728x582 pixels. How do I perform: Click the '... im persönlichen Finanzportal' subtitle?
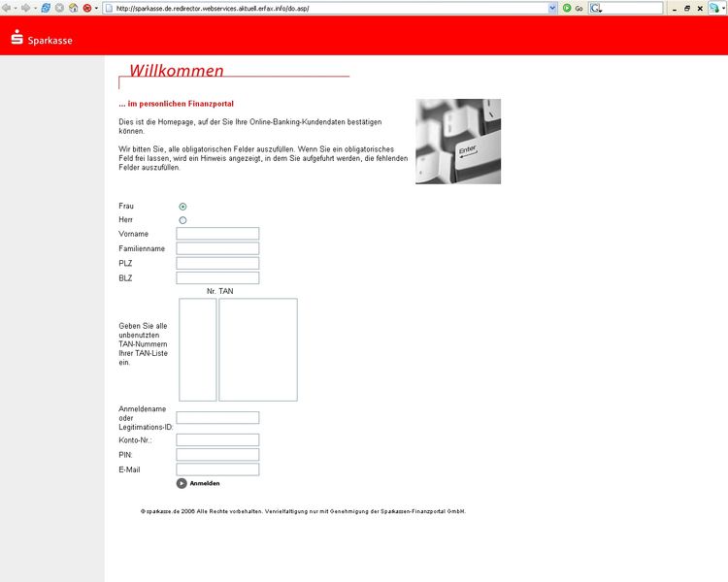tap(176, 104)
